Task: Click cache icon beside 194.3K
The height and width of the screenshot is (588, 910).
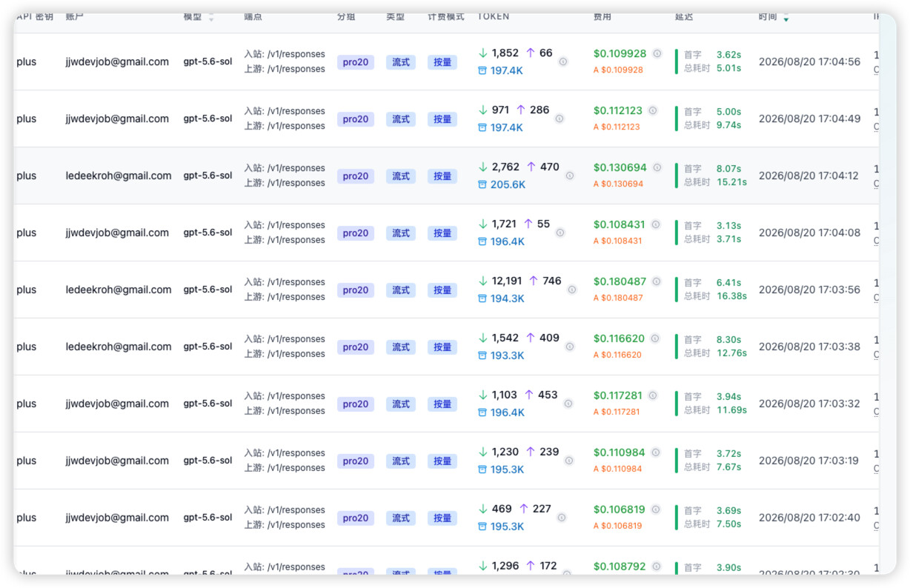Action: click(x=482, y=298)
